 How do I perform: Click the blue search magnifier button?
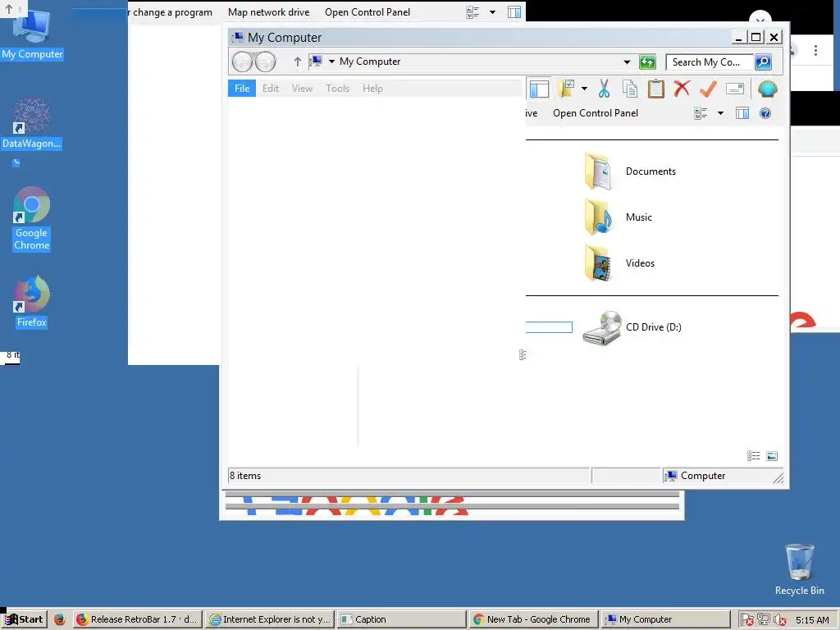click(763, 62)
